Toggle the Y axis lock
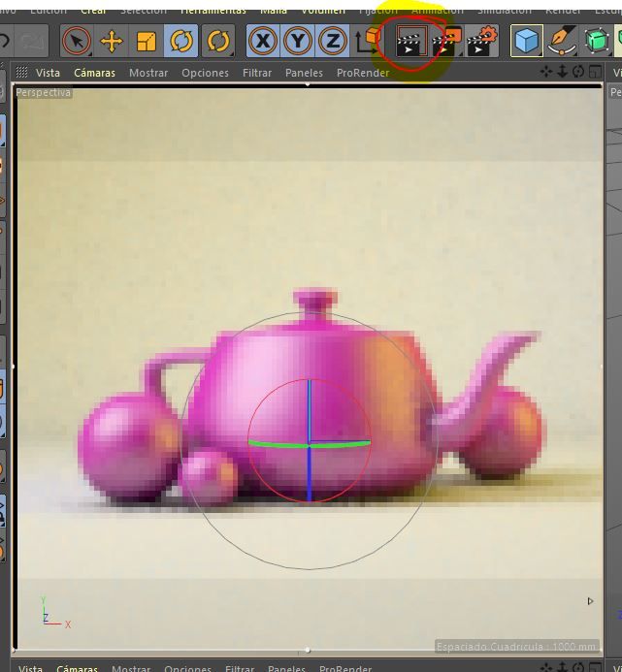The width and height of the screenshot is (622, 672). pos(297,42)
